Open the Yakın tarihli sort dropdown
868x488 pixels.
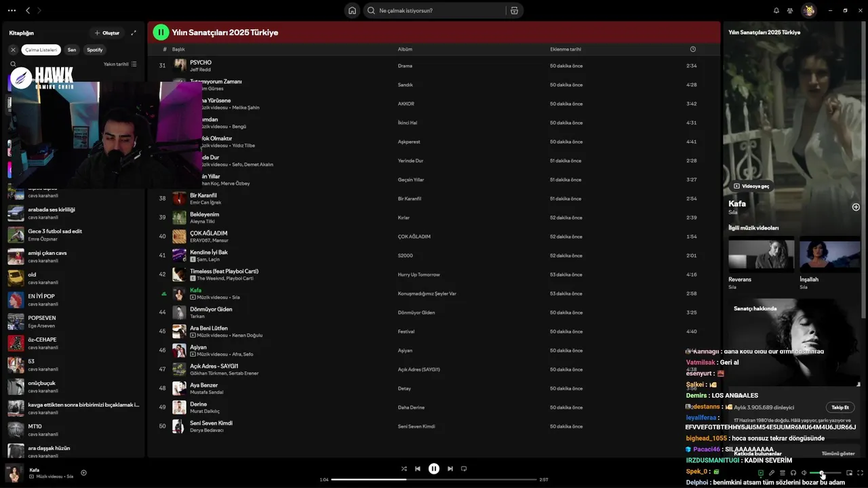pos(120,64)
